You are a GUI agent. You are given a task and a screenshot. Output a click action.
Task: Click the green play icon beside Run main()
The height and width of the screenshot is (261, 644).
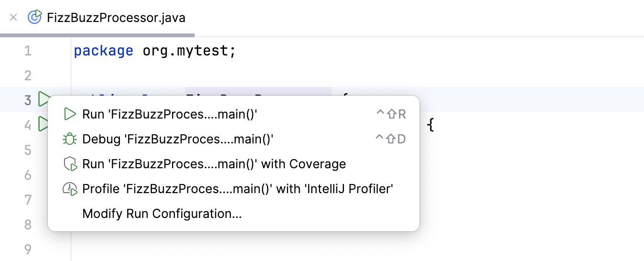(x=70, y=114)
